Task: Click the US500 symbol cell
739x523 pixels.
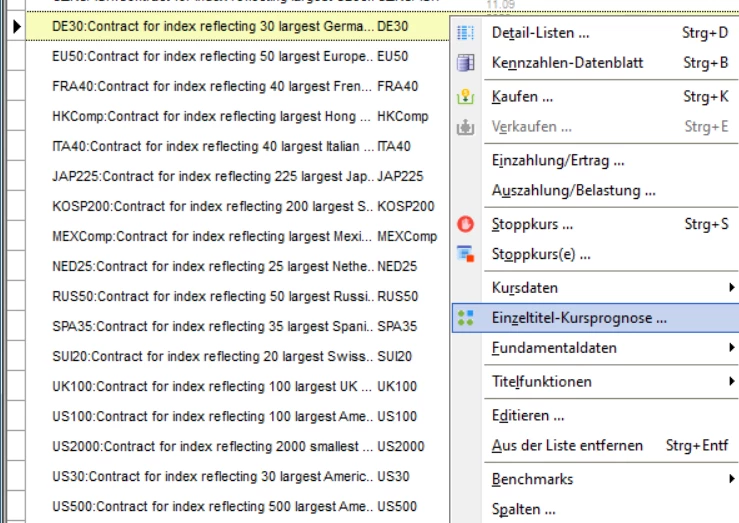Action: pyautogui.click(x=397, y=506)
